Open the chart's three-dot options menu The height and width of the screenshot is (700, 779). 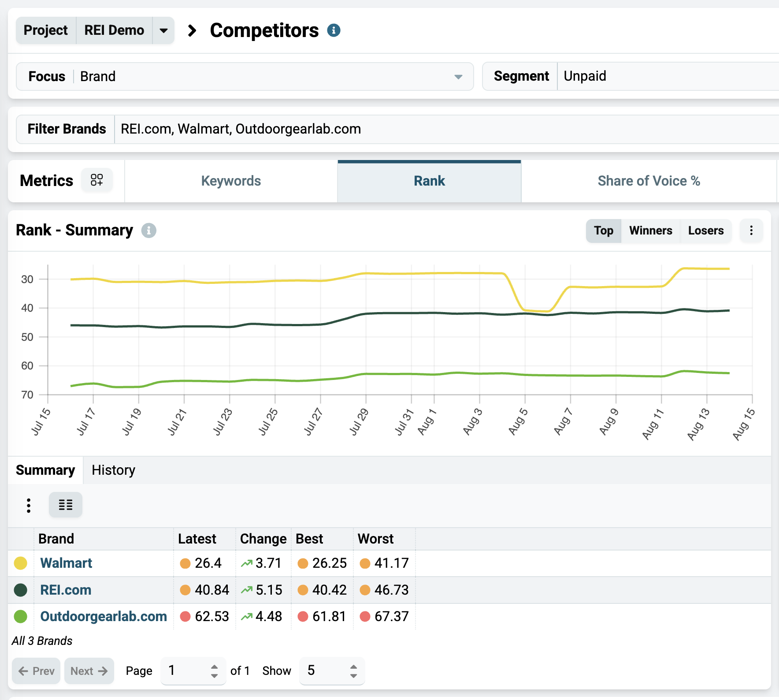coord(751,230)
